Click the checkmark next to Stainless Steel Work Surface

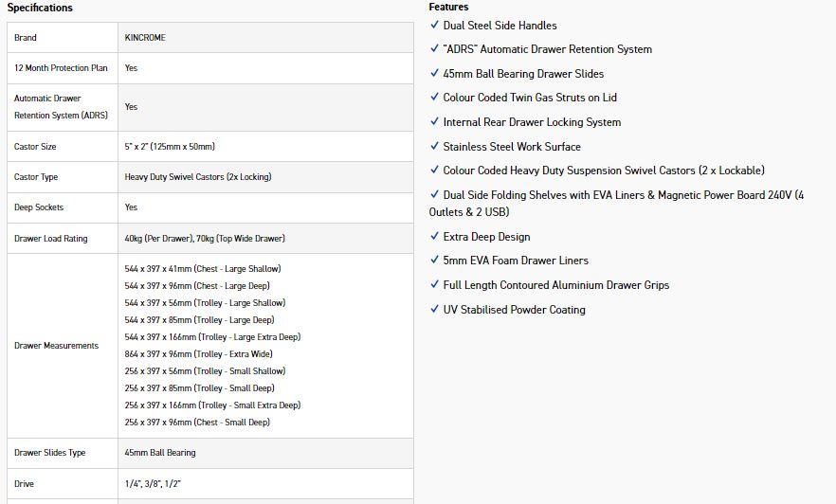point(434,147)
